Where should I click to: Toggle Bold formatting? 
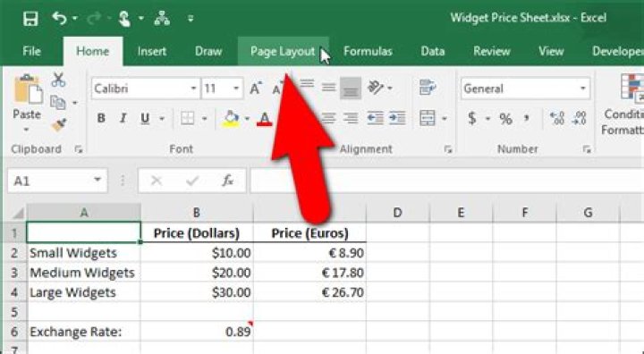tap(101, 119)
